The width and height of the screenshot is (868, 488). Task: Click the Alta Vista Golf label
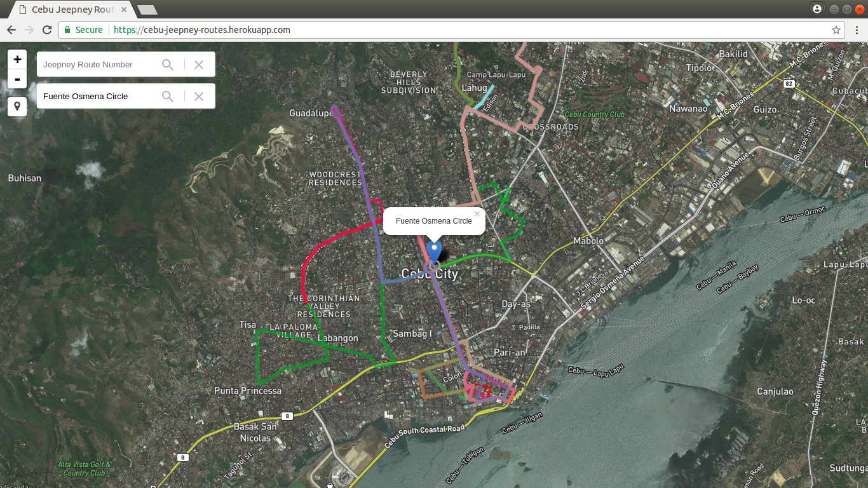pos(84,469)
